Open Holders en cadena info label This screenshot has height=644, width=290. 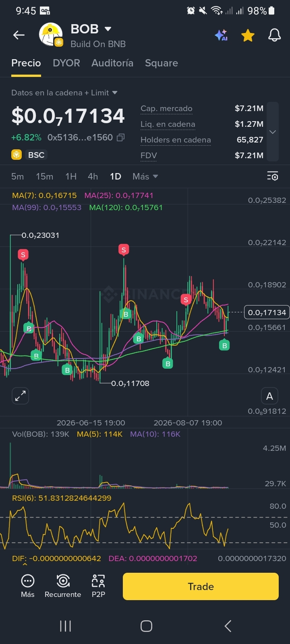(176, 140)
